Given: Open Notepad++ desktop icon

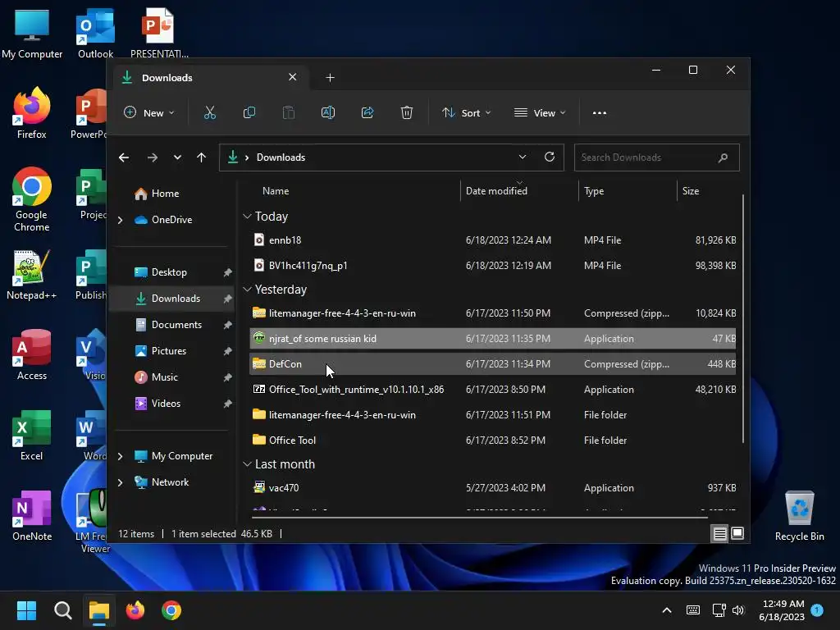Looking at the screenshot, I should 32,274.
